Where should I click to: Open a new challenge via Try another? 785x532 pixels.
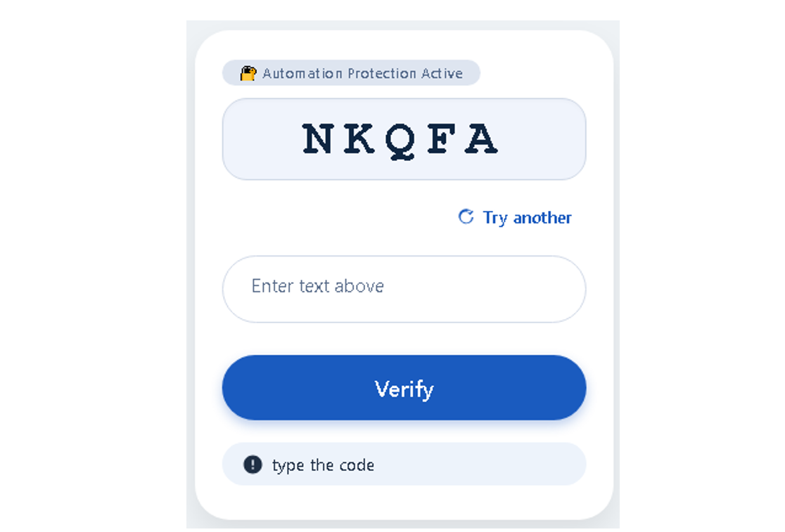coord(527,218)
